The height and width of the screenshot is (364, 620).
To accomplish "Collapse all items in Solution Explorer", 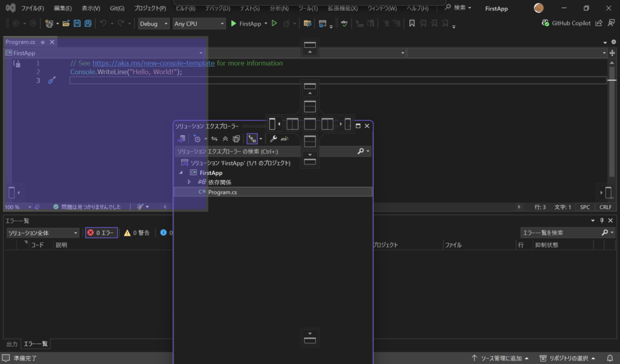I will click(x=225, y=138).
